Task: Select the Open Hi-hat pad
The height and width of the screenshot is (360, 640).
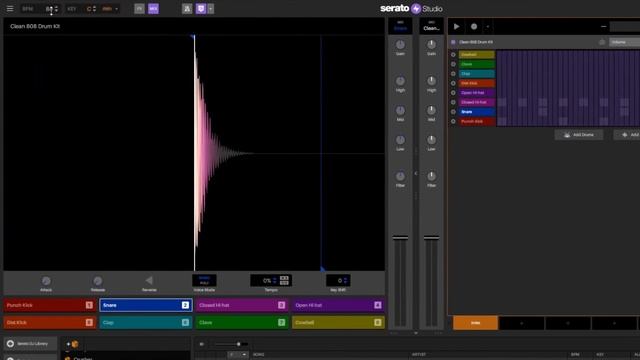Action: pyautogui.click(x=338, y=305)
